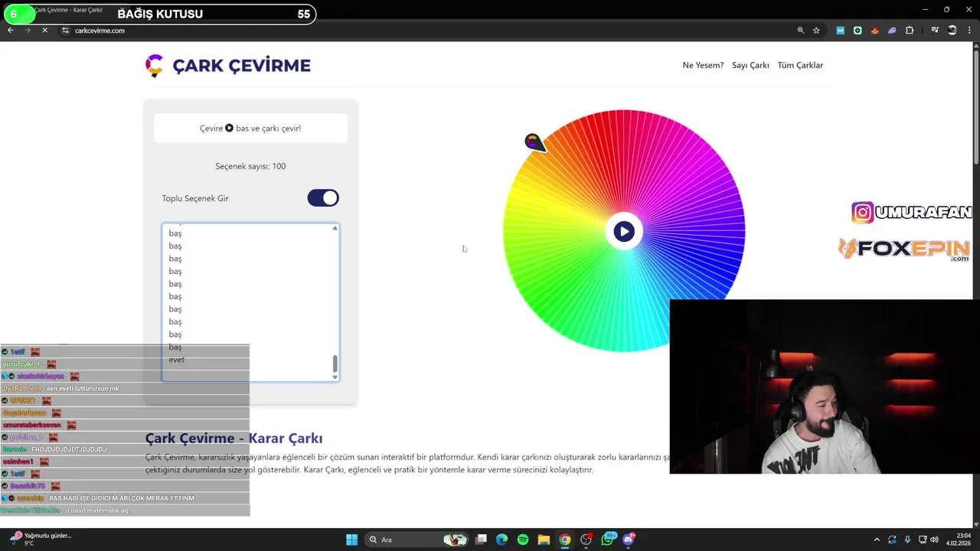Click the teal round extension icon
This screenshot has height=551, width=980.
[857, 31]
